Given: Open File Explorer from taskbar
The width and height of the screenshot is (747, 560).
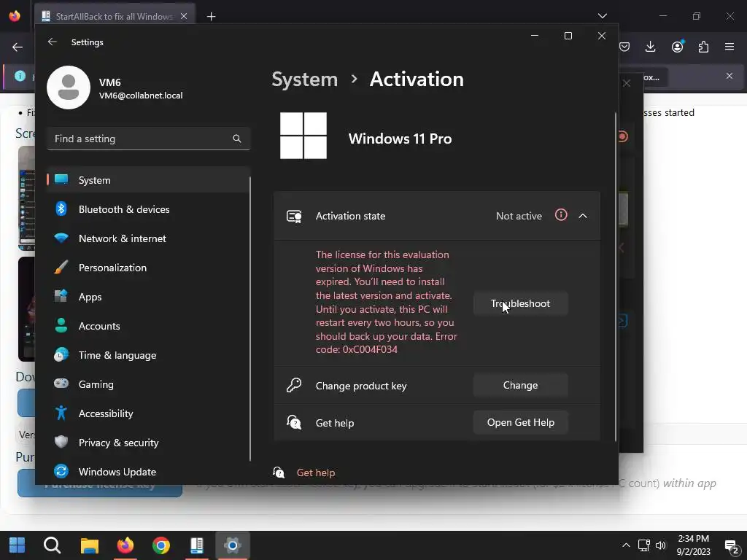Looking at the screenshot, I should (x=90, y=545).
